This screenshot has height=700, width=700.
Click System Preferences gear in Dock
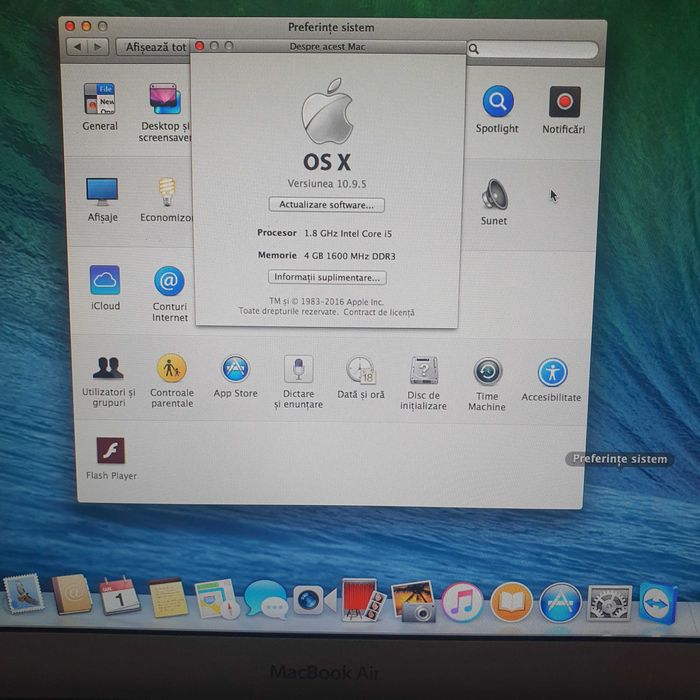[x=609, y=603]
